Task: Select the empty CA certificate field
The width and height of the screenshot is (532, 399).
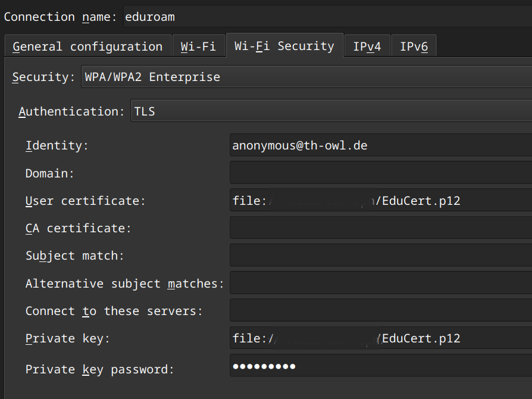Action: (380, 228)
